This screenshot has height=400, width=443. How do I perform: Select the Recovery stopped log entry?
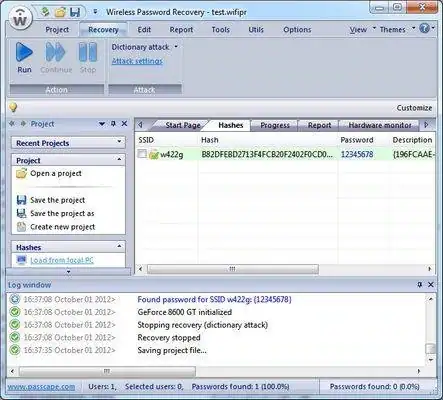(x=169, y=338)
